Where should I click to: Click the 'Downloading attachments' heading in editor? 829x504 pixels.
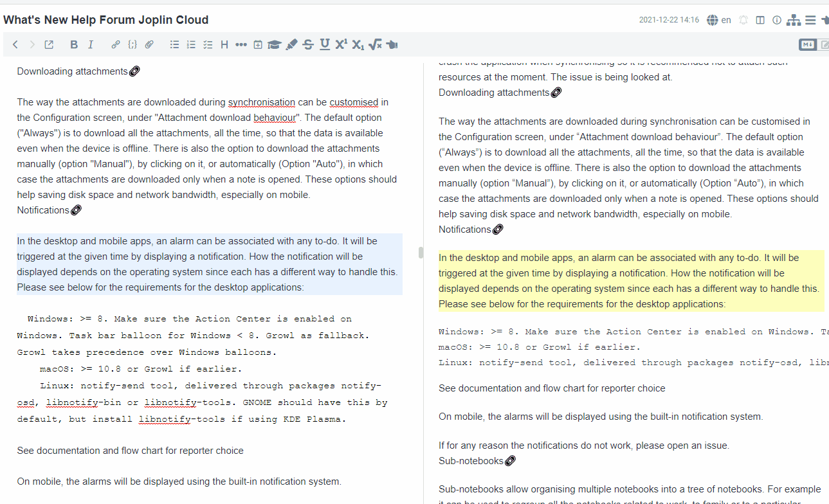point(72,71)
